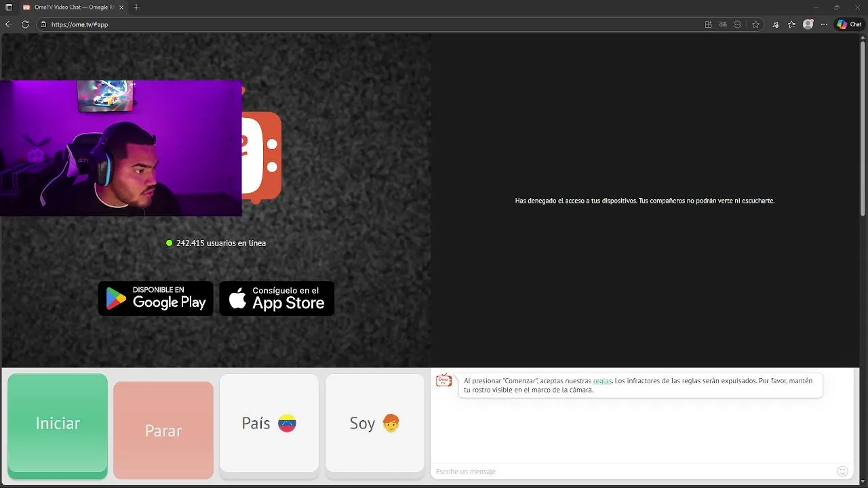Reload the page with the refresh icon

25,24
